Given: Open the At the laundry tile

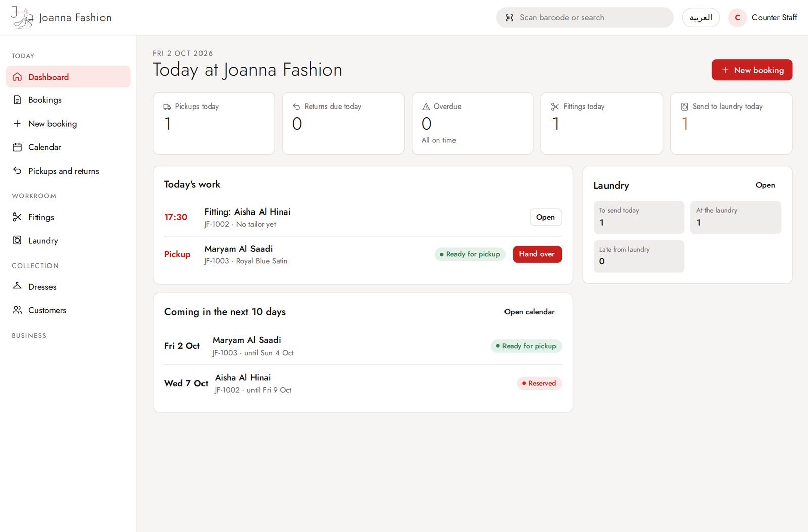Looking at the screenshot, I should (x=735, y=217).
